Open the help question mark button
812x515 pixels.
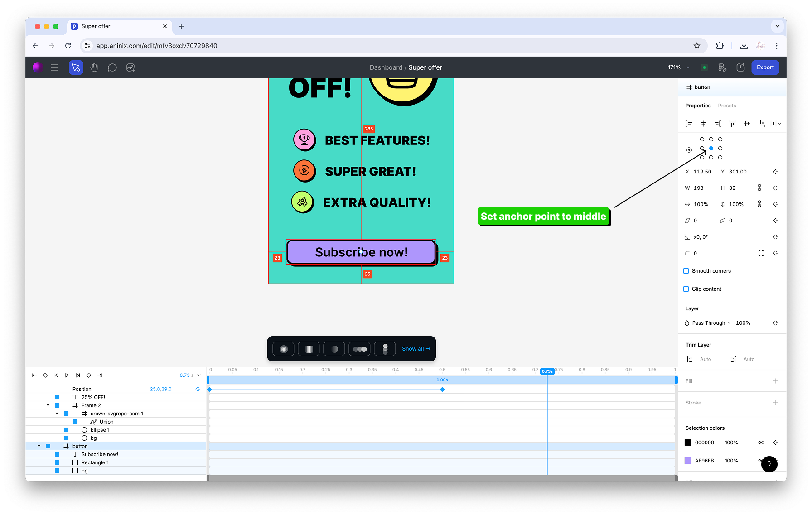tap(769, 464)
